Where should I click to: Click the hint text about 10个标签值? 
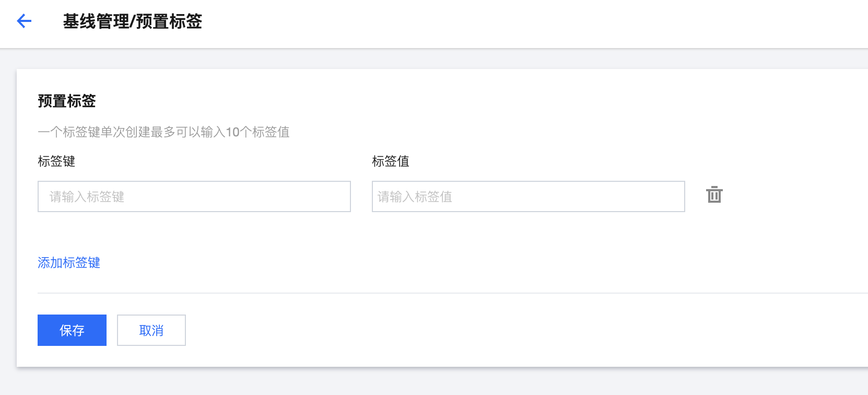[163, 132]
